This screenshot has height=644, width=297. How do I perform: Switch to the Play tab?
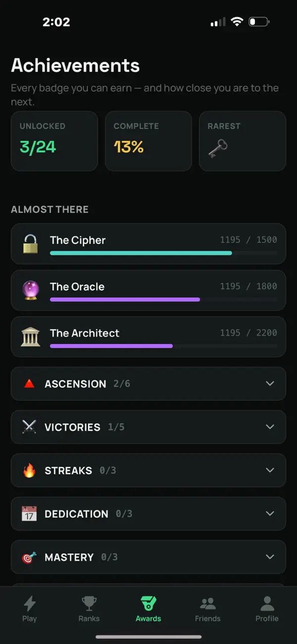[x=30, y=609]
